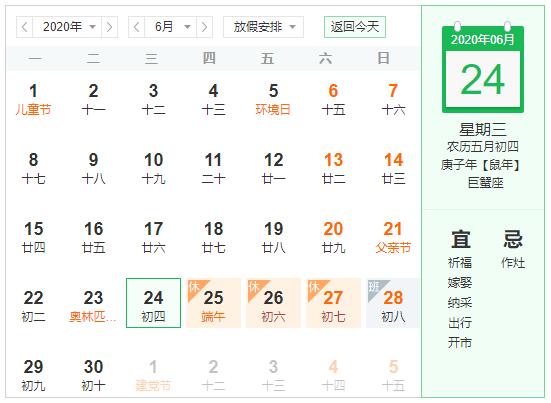Select June 17 廿六
This screenshot has height=403, width=551.
click(154, 238)
